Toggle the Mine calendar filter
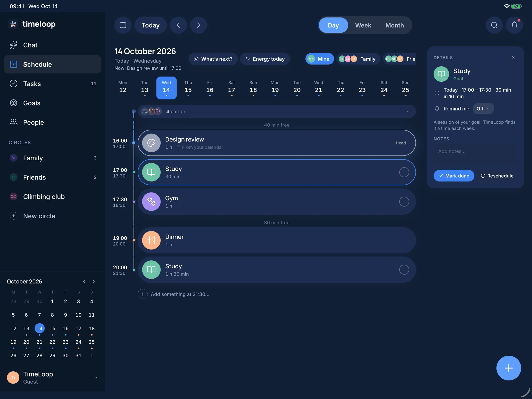532x399 pixels. pyautogui.click(x=319, y=59)
